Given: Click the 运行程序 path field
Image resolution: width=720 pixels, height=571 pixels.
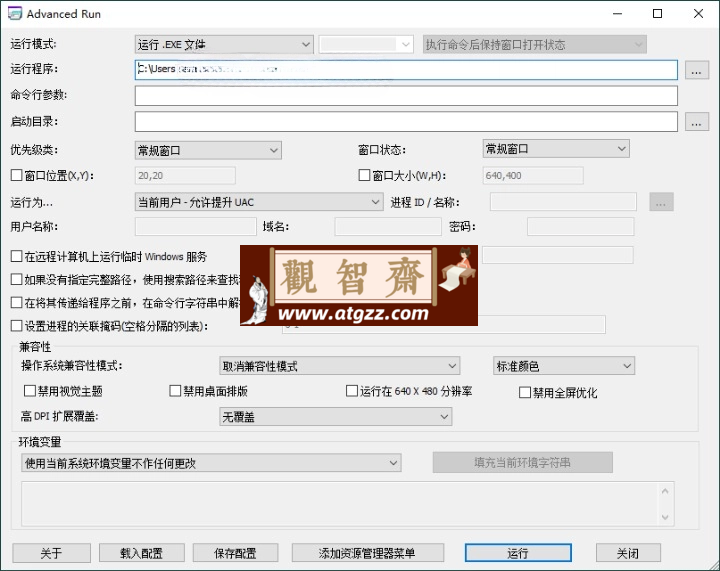Looking at the screenshot, I should coord(406,70).
